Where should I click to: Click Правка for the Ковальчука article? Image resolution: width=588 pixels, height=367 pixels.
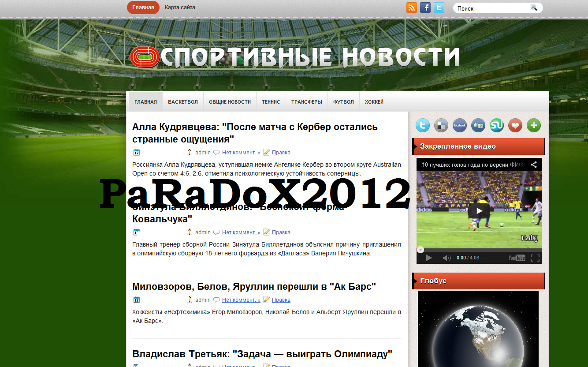[281, 232]
